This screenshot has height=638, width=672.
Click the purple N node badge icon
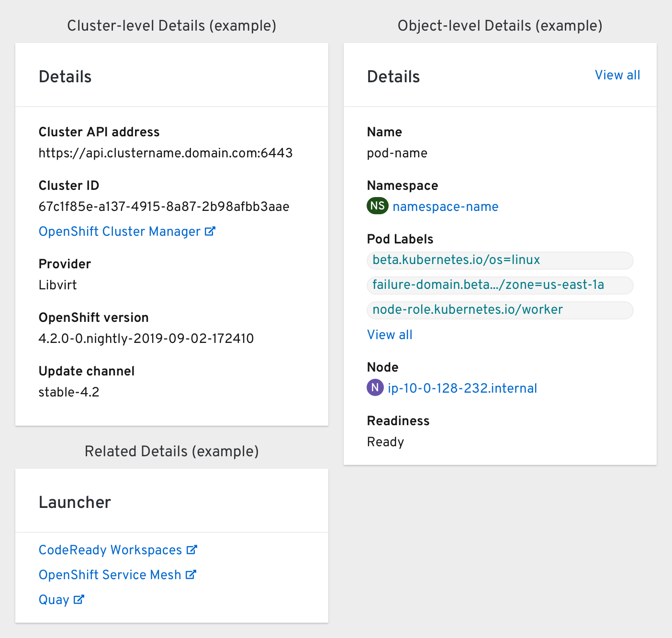(375, 387)
